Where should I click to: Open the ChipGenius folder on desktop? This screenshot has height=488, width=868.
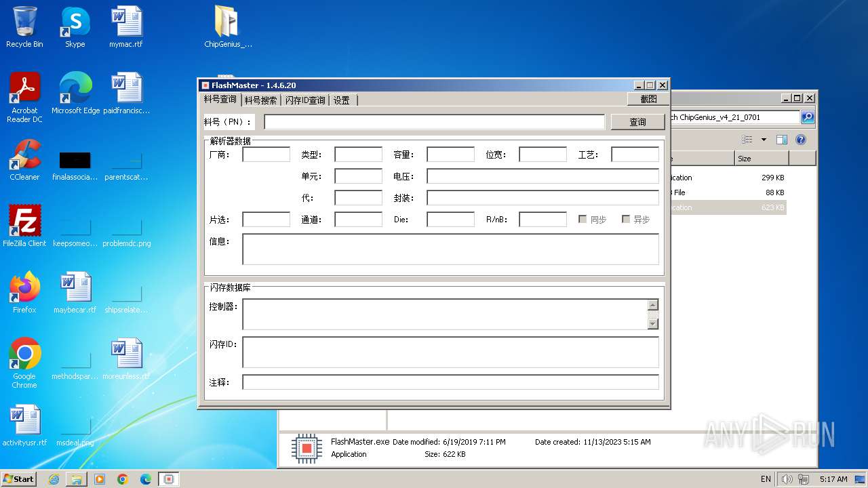pyautogui.click(x=228, y=27)
